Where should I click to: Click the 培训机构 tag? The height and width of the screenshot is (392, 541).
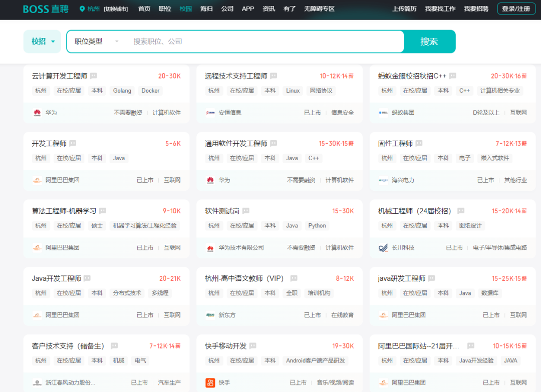click(319, 293)
